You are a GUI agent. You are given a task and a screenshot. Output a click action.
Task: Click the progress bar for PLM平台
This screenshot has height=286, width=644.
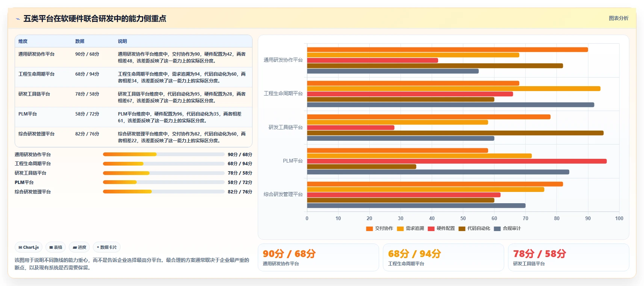click(163, 182)
